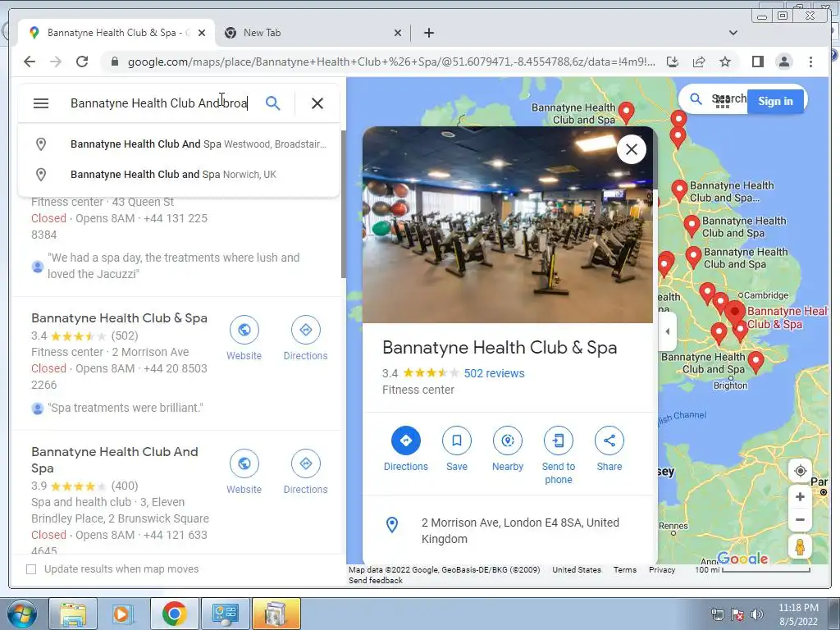This screenshot has height=630, width=840.
Task: Click Send to phone icon
Action: click(558, 441)
